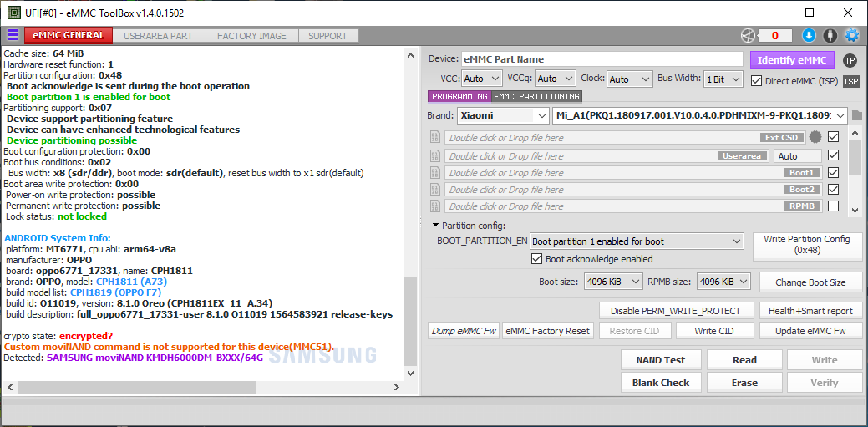Image resolution: width=868 pixels, height=427 pixels.
Task: Click the Auto field on Userarea row
Action: point(797,156)
